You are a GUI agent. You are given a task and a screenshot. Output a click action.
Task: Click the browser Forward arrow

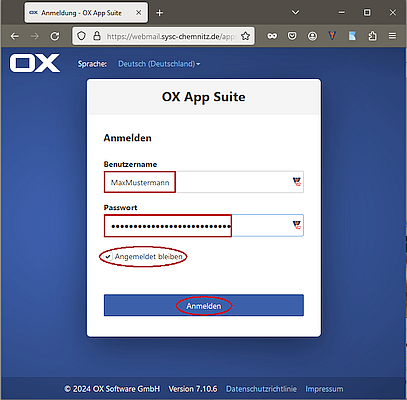click(35, 36)
